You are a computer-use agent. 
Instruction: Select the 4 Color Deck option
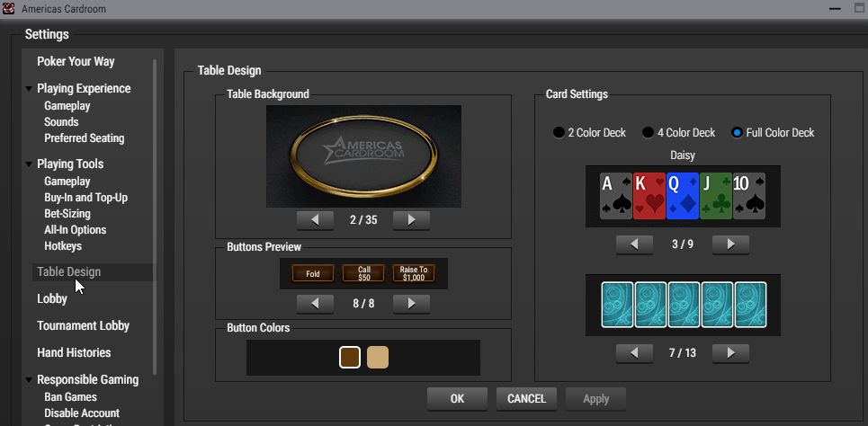point(679,133)
